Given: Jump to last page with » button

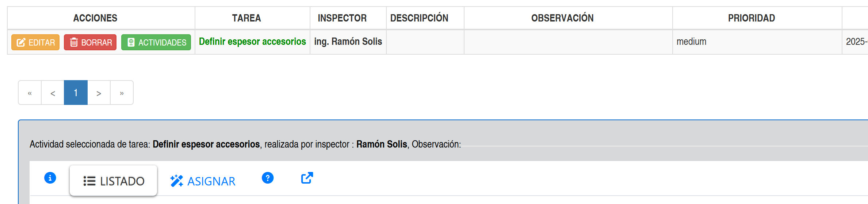Looking at the screenshot, I should tap(122, 93).
